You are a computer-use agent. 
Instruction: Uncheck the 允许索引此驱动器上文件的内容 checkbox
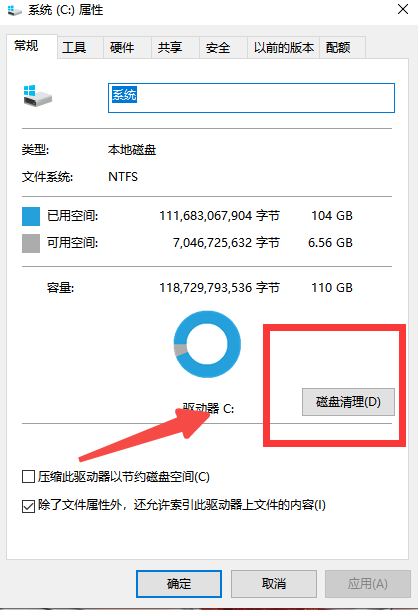(x=28, y=506)
